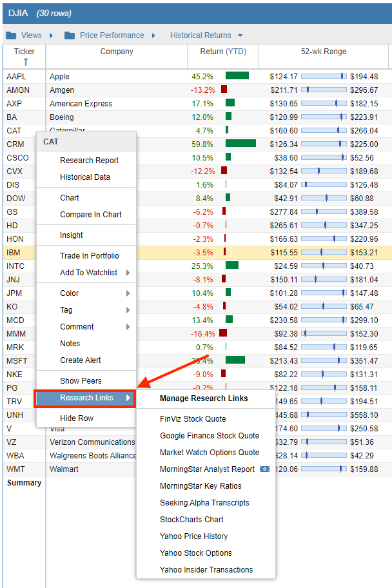The image size is (392, 588).
Task: Click the IBM 52-week range bar
Action: click(x=324, y=252)
